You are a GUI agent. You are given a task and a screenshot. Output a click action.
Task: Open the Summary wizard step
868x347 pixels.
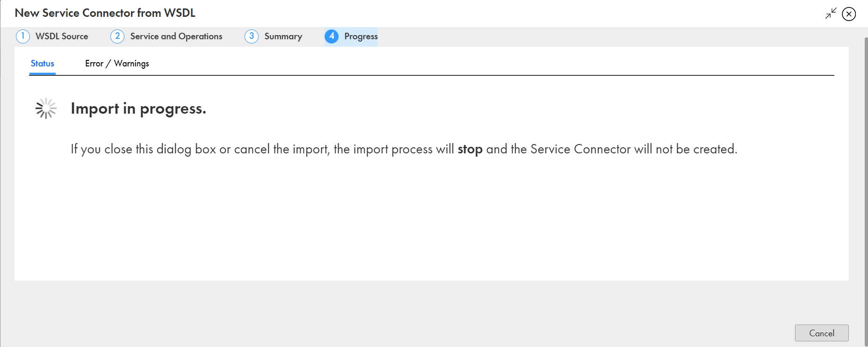283,36
